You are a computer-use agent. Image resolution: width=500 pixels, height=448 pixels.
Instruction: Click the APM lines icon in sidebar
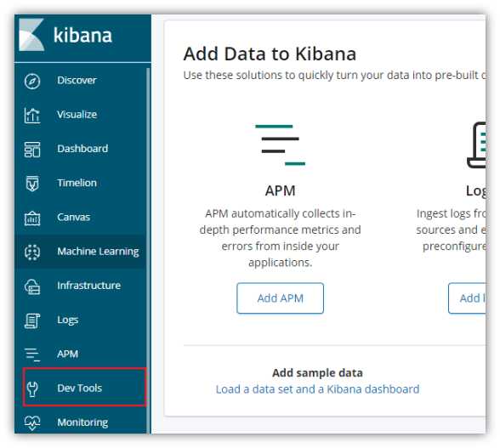[x=32, y=354]
